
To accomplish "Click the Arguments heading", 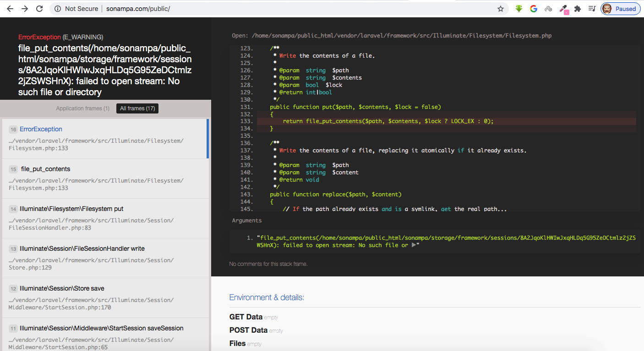I will click(x=247, y=221).
